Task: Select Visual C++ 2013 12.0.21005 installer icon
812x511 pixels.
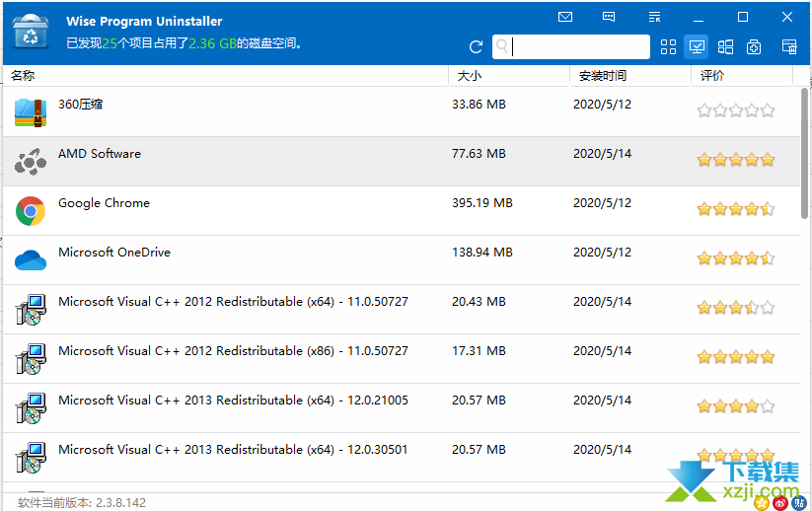Action: pyautogui.click(x=31, y=408)
